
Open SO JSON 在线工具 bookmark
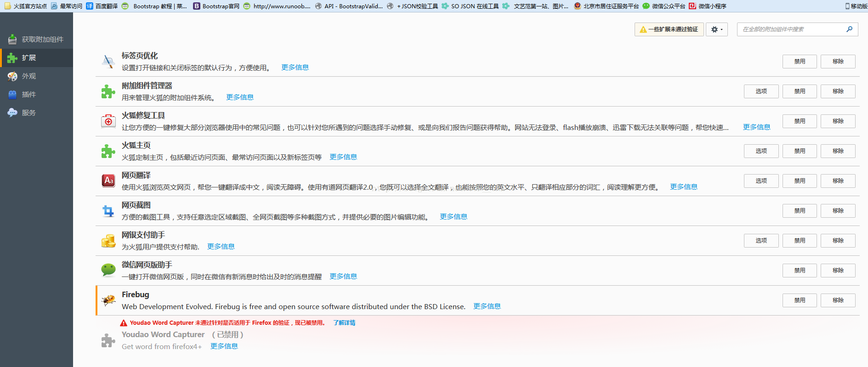470,6
